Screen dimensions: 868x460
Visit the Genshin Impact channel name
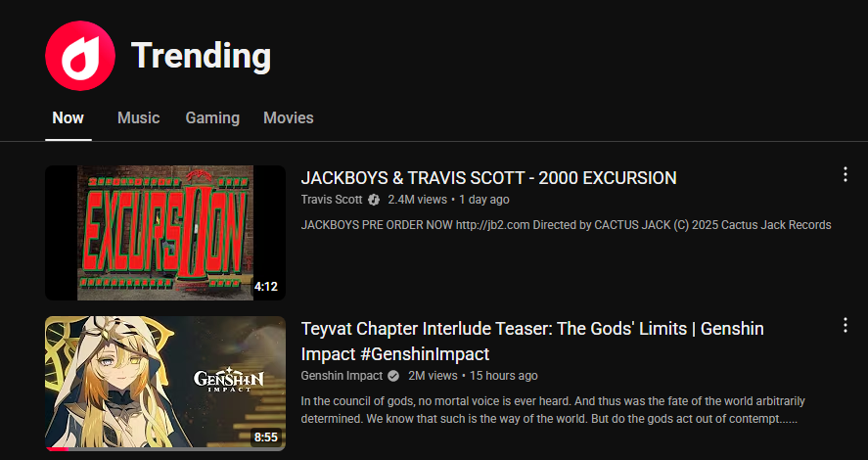342,376
